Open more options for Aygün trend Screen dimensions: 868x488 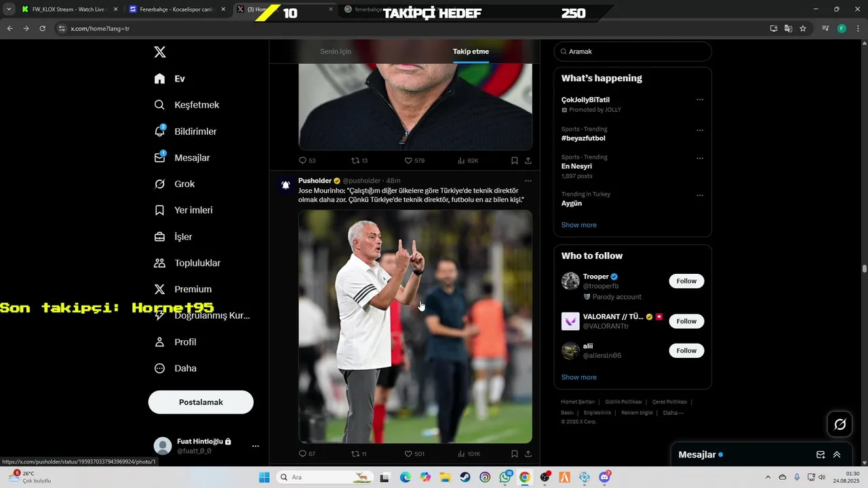(x=700, y=195)
